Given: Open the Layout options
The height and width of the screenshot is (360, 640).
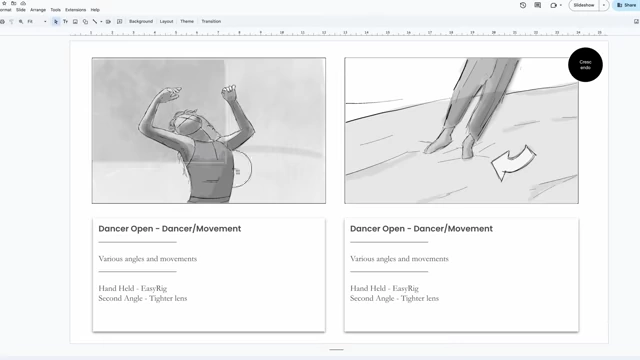Looking at the screenshot, I should tap(166, 21).
